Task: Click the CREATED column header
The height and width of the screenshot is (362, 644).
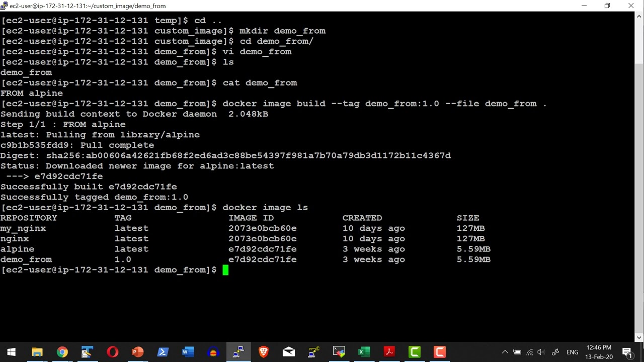Action: tap(362, 218)
